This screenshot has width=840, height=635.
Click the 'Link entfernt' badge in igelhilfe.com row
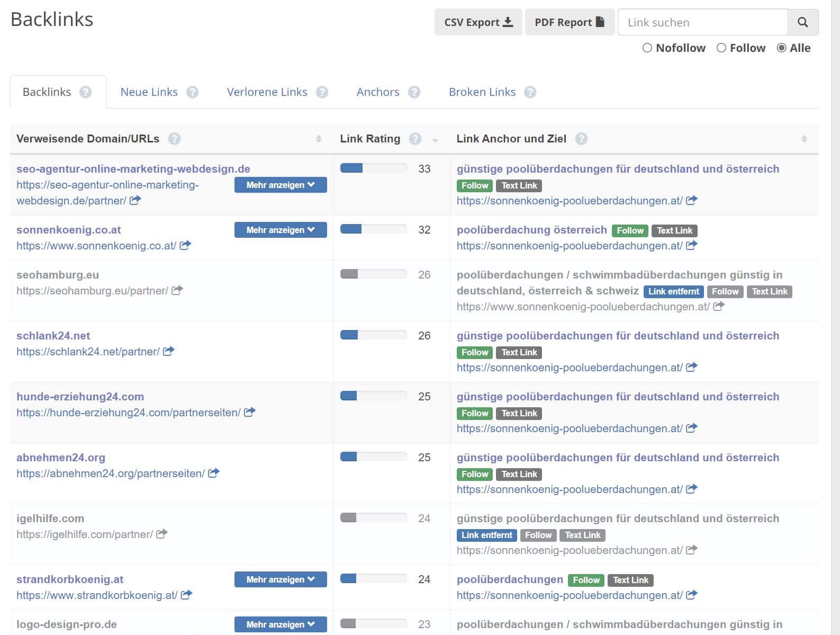pos(487,535)
